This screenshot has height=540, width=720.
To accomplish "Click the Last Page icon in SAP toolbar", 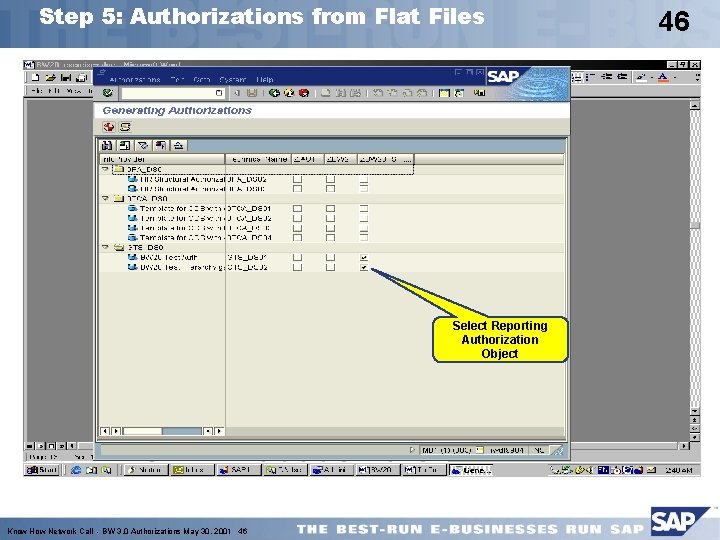I will (x=422, y=93).
